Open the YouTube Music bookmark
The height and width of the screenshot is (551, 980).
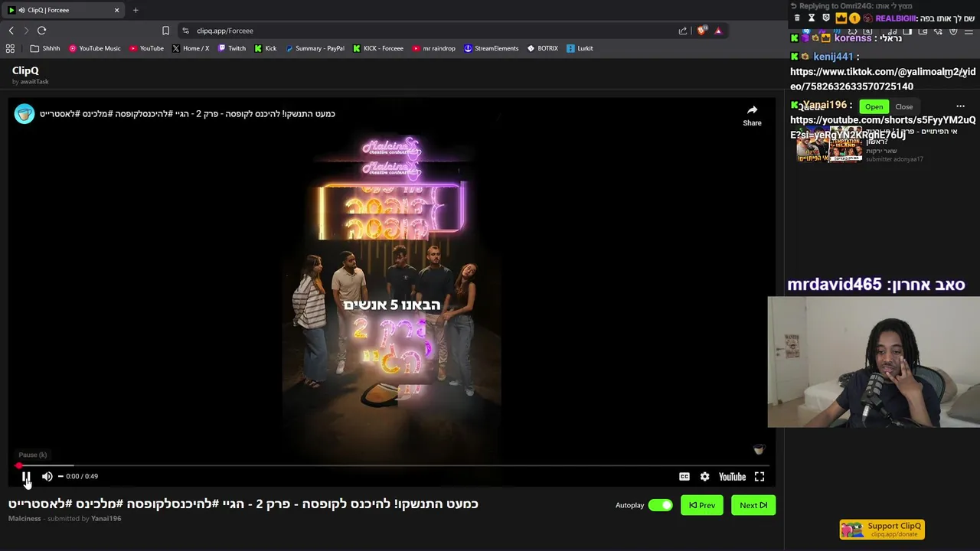point(95,48)
